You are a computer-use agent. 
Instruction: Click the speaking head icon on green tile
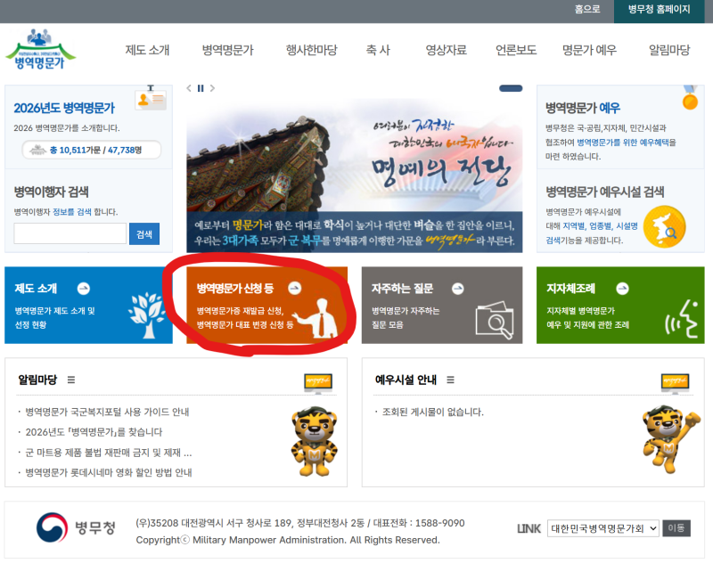tap(681, 319)
